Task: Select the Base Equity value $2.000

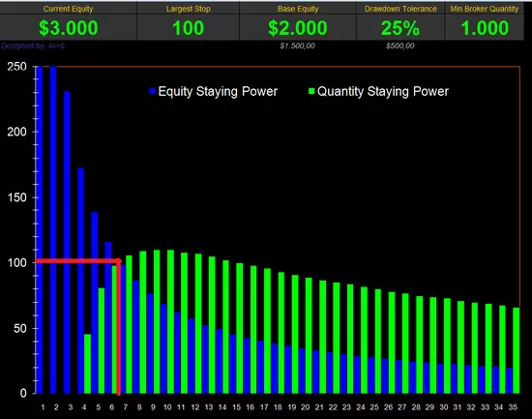Action: click(298, 28)
